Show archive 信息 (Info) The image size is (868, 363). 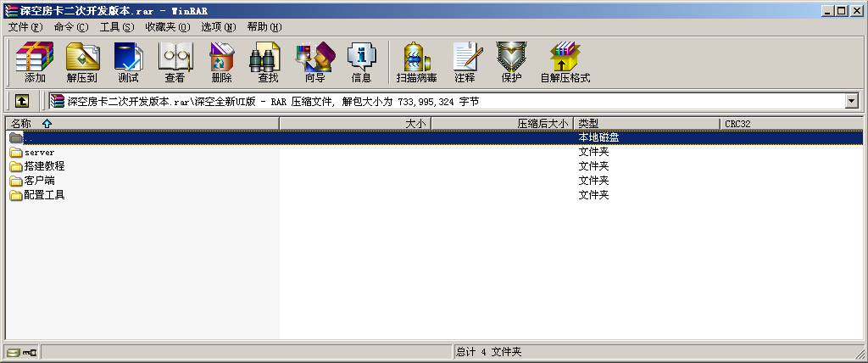pyautogui.click(x=361, y=62)
